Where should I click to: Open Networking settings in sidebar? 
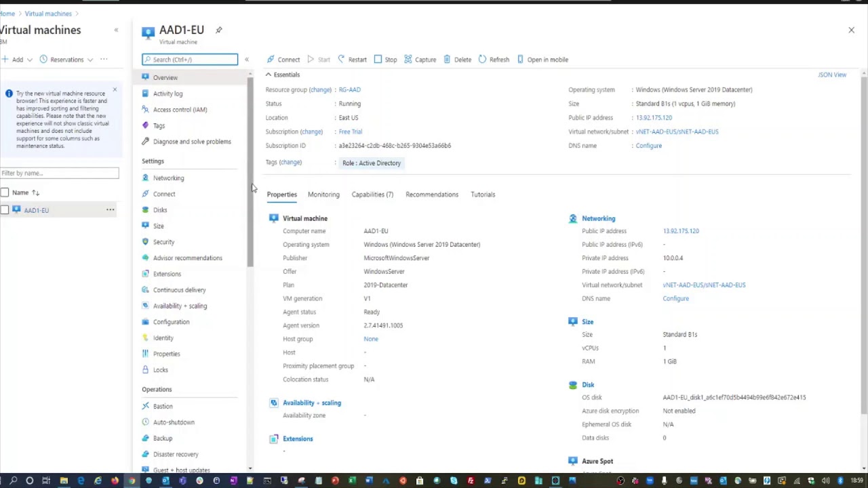(x=168, y=178)
